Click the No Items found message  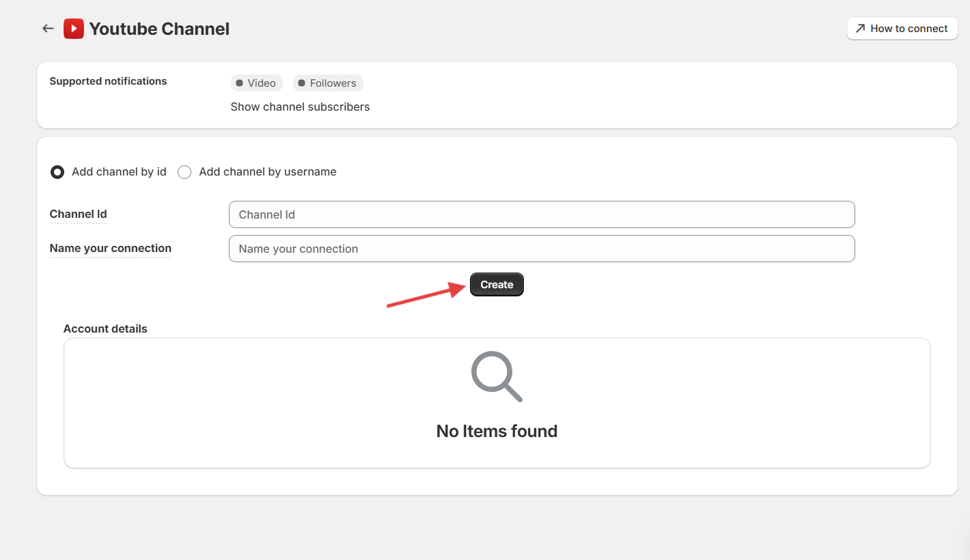coord(497,432)
